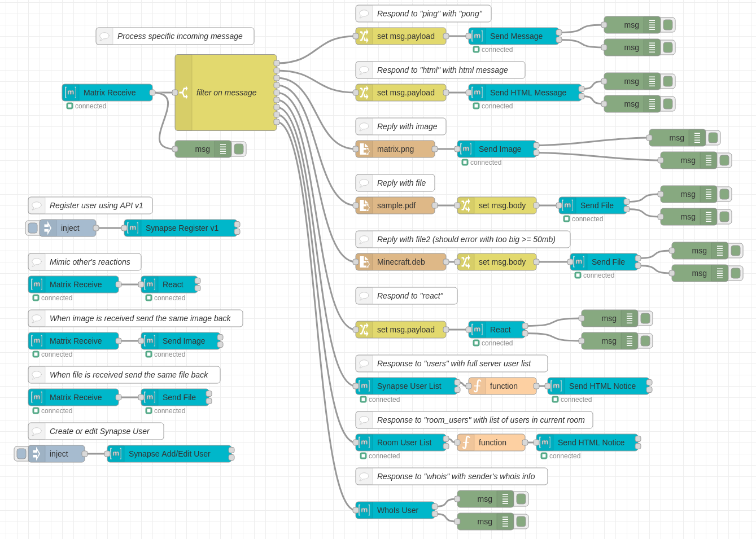The width and height of the screenshot is (756, 539).
Task: Select the React node following set msg.payload
Action: pos(500,330)
